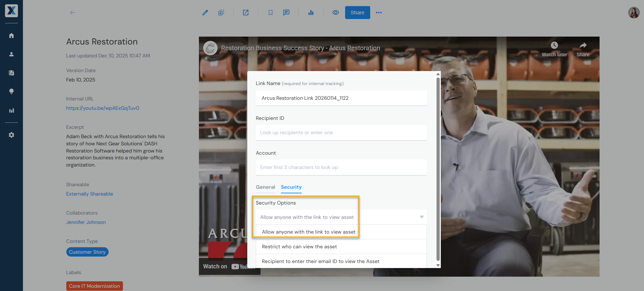
Task: Click the dialog scrollbar thumb
Action: pos(438,169)
